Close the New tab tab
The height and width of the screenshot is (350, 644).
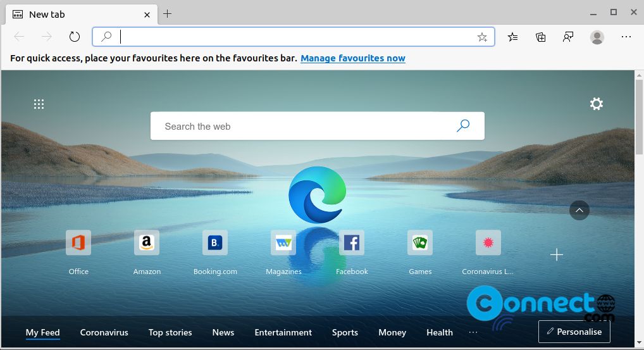point(147,15)
